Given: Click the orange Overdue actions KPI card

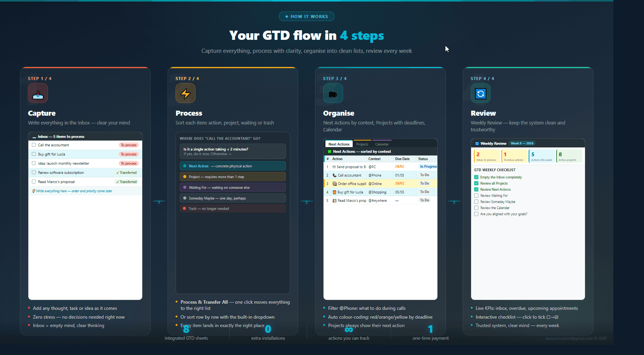Looking at the screenshot, I should [514, 156].
